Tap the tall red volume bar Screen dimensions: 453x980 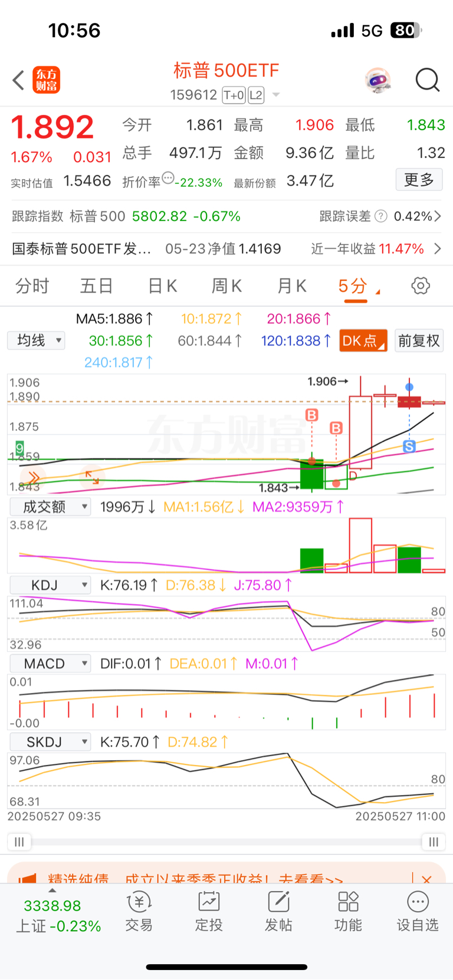pyautogui.click(x=360, y=545)
